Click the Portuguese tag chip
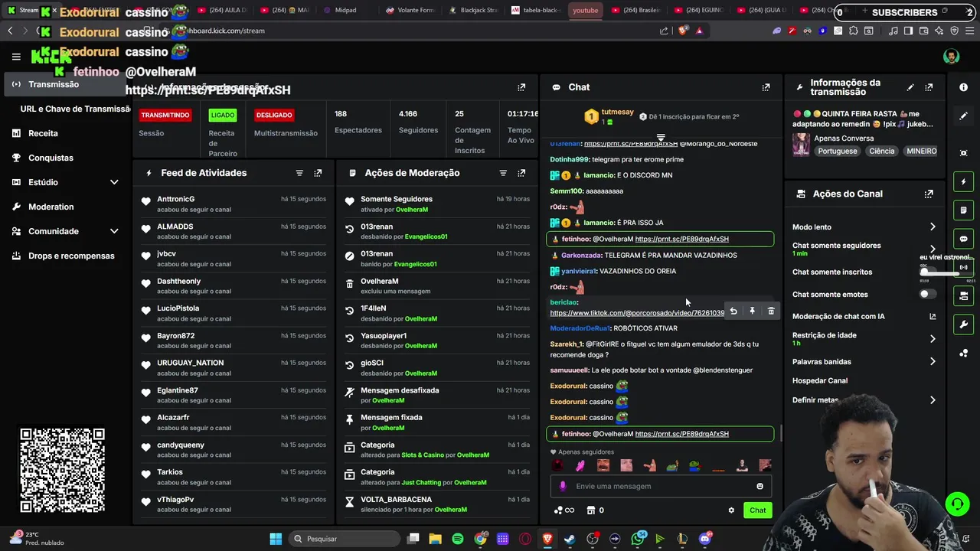This screenshot has width=980, height=551. tap(837, 152)
